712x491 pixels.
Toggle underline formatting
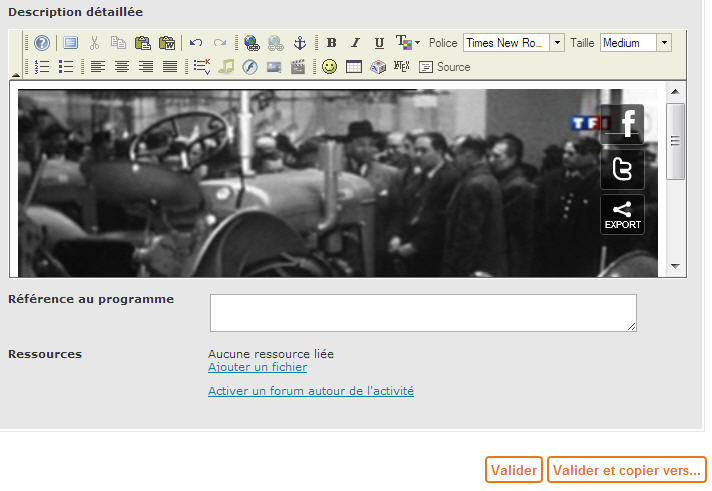[x=379, y=43]
